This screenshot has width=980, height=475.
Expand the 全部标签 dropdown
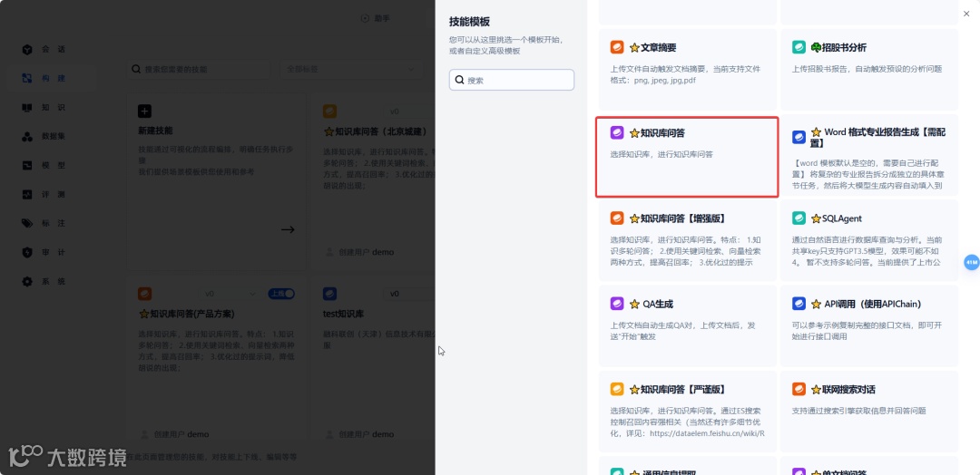coord(351,69)
